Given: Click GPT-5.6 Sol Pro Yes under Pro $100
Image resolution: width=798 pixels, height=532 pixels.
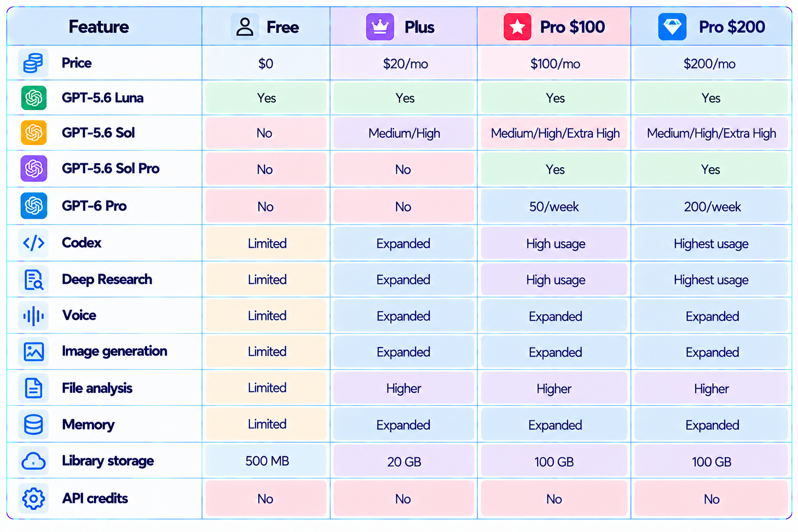Looking at the screenshot, I should 554,169.
